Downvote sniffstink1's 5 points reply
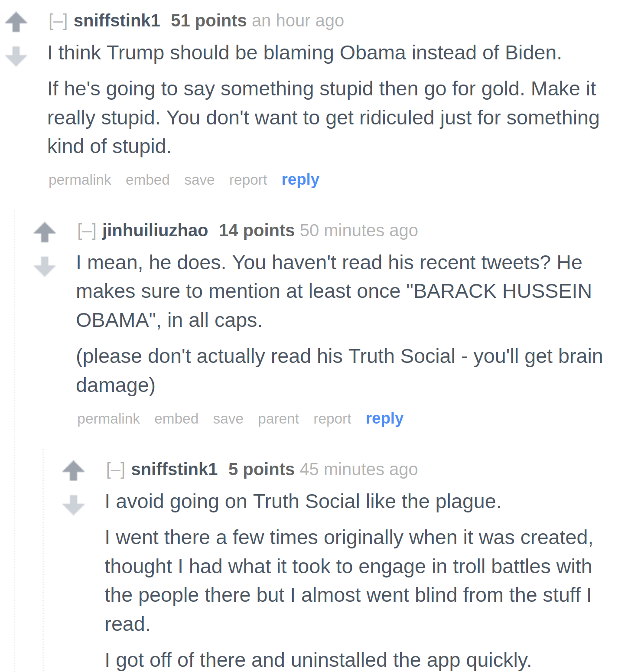The image size is (631, 672). tap(73, 505)
